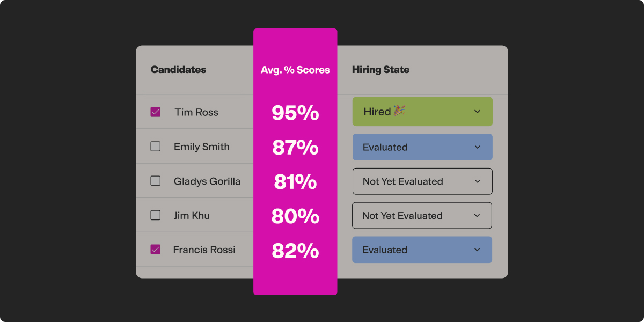The image size is (644, 322).
Task: Click the Avg. % Scores column header
Action: (295, 69)
